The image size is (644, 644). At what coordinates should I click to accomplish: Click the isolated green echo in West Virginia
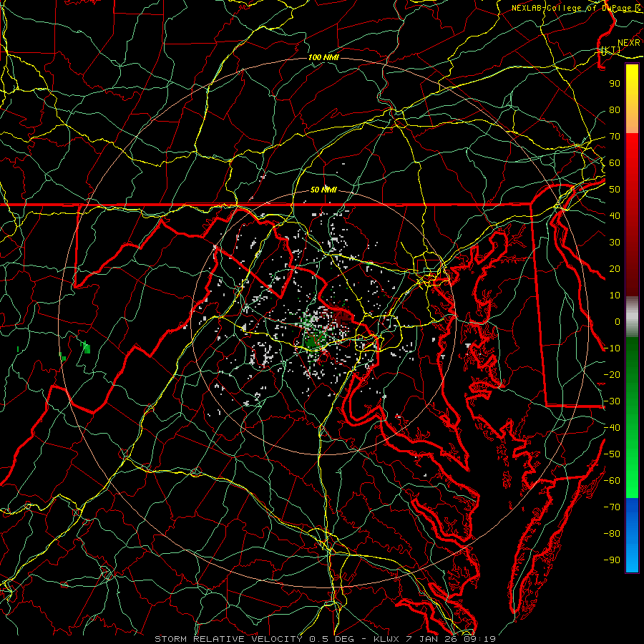(86, 348)
